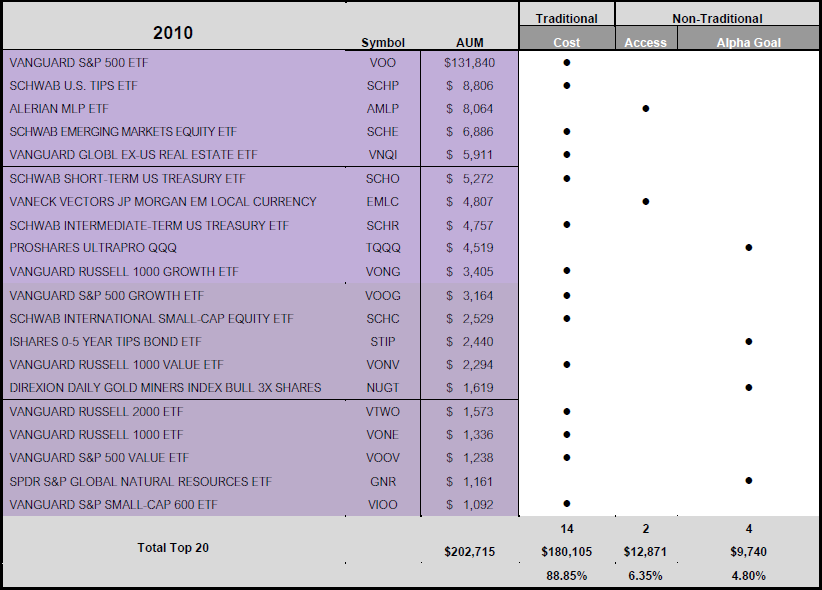Image resolution: width=822 pixels, height=590 pixels.
Task: Select "VANGUARD S&P 500 VALUE ETF" name
Action: 99,458
